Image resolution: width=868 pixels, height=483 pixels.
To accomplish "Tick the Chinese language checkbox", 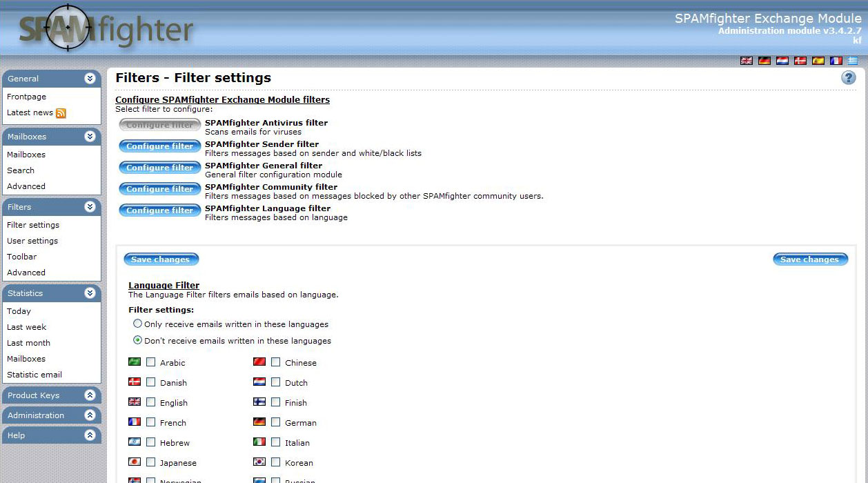I will [x=276, y=362].
